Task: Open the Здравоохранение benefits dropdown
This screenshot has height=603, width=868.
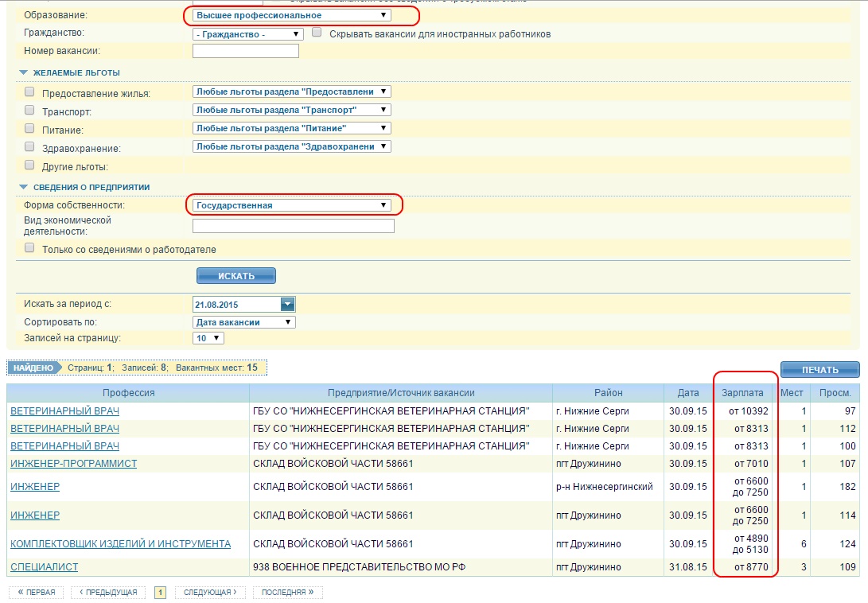Action: (292, 146)
